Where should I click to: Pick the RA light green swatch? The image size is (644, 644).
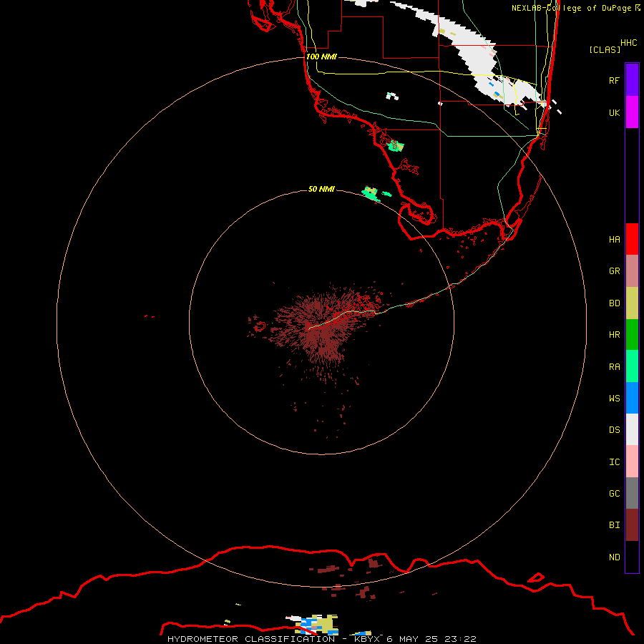(x=632, y=366)
